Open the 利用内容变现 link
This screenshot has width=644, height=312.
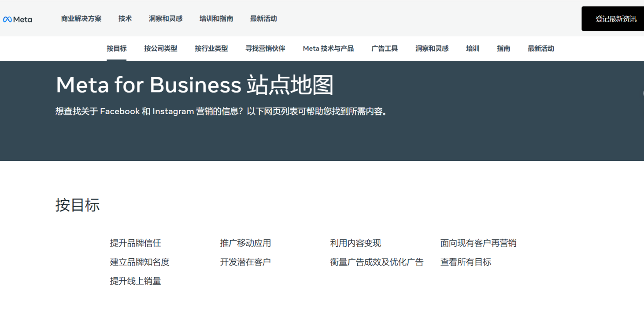[x=355, y=243]
